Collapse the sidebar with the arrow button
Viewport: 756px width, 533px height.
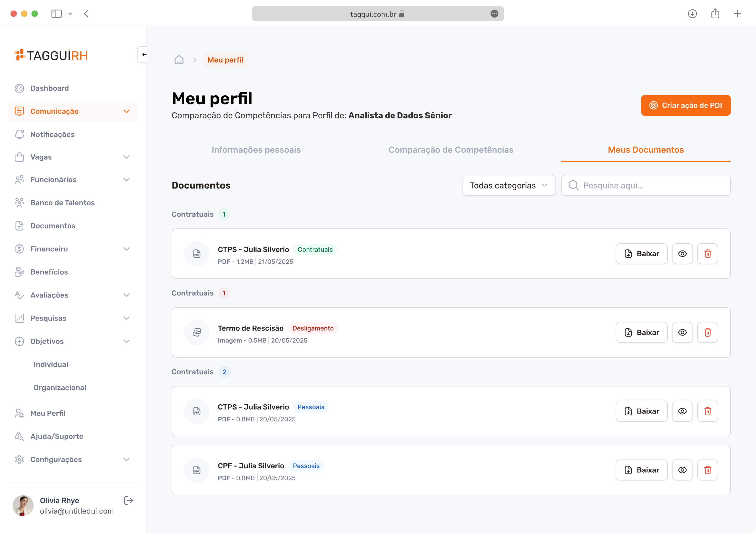[x=143, y=55]
